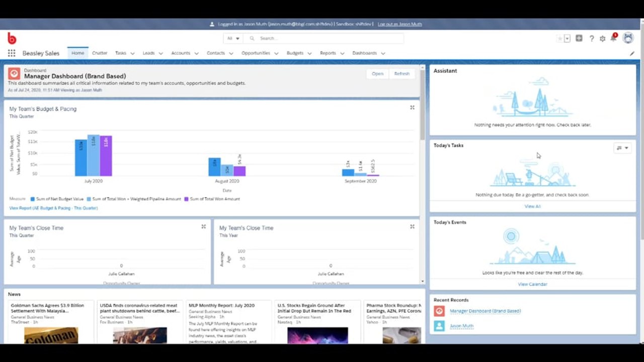Click Log out as Jason Muth
The image size is (644, 362).
399,24
